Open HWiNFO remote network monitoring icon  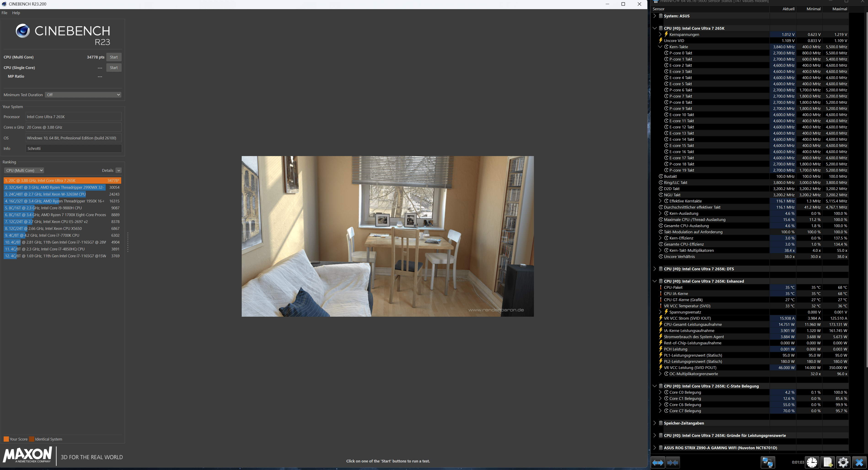(x=768, y=462)
